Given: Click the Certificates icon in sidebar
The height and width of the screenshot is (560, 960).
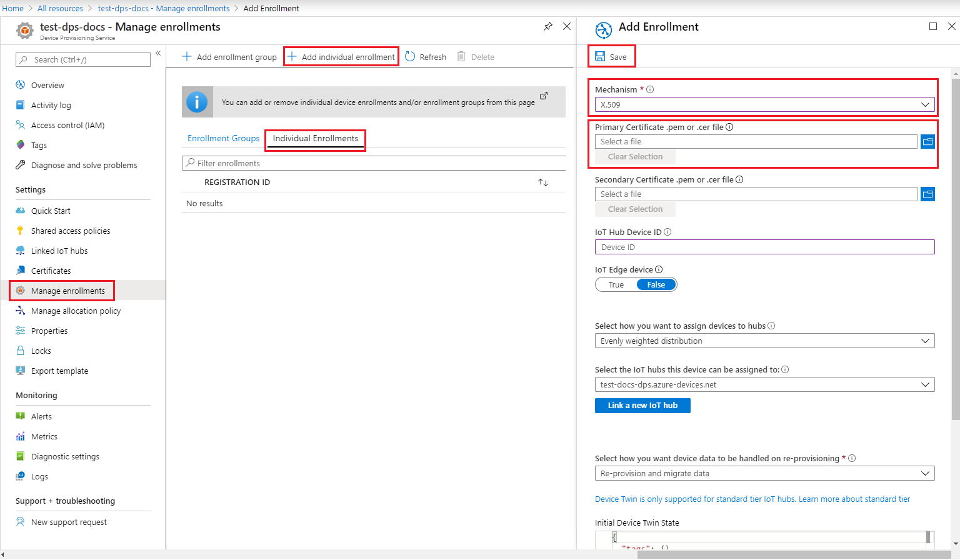Looking at the screenshot, I should tap(20, 271).
